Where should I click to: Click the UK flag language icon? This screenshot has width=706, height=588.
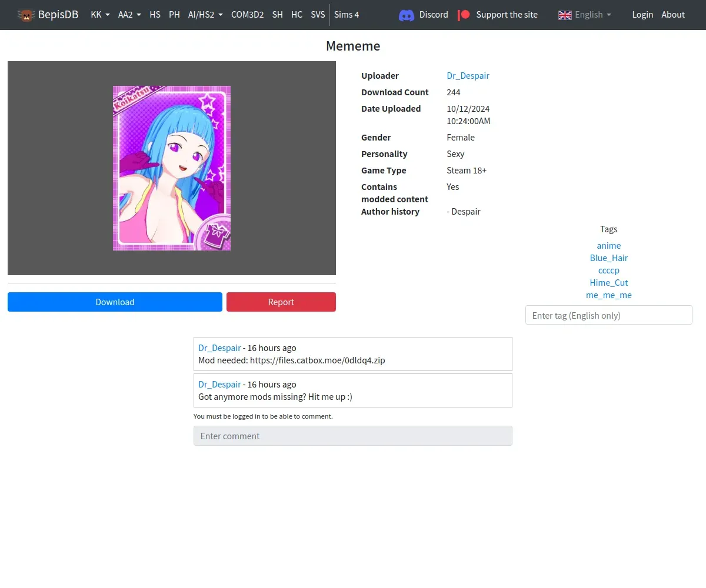tap(565, 15)
